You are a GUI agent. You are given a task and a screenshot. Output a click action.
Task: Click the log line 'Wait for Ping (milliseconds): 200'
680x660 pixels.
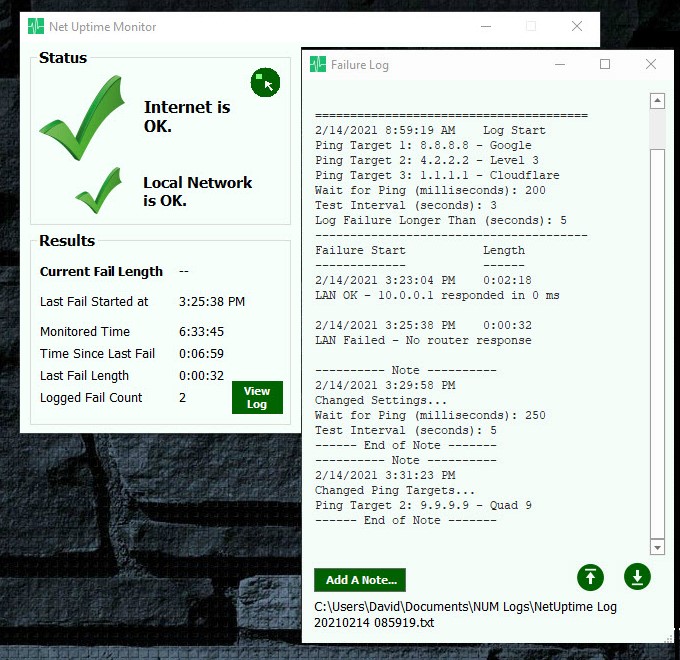pos(430,190)
